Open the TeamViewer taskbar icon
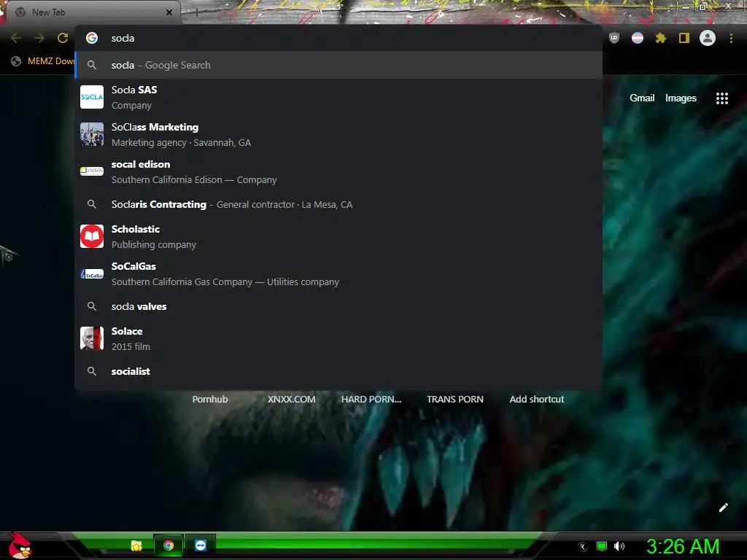 click(201, 545)
